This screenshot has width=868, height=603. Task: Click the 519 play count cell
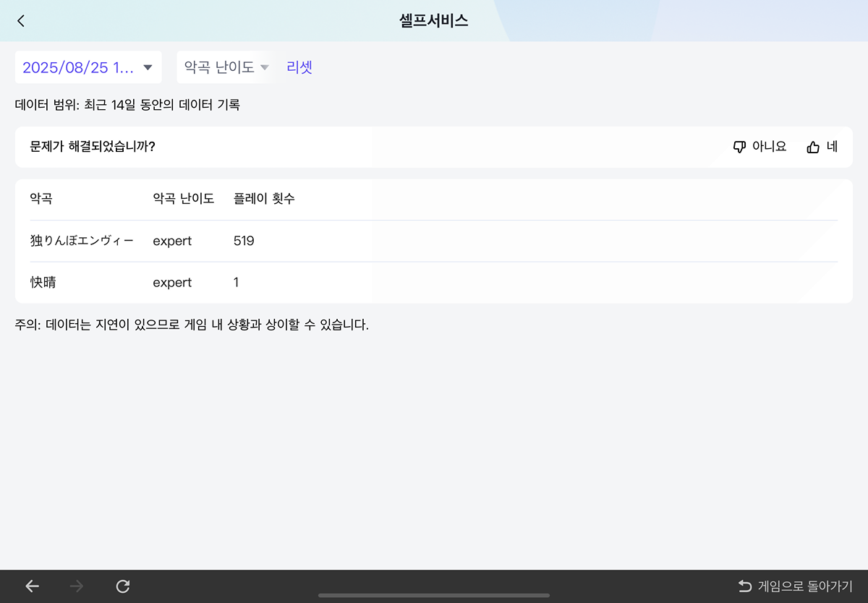(244, 241)
